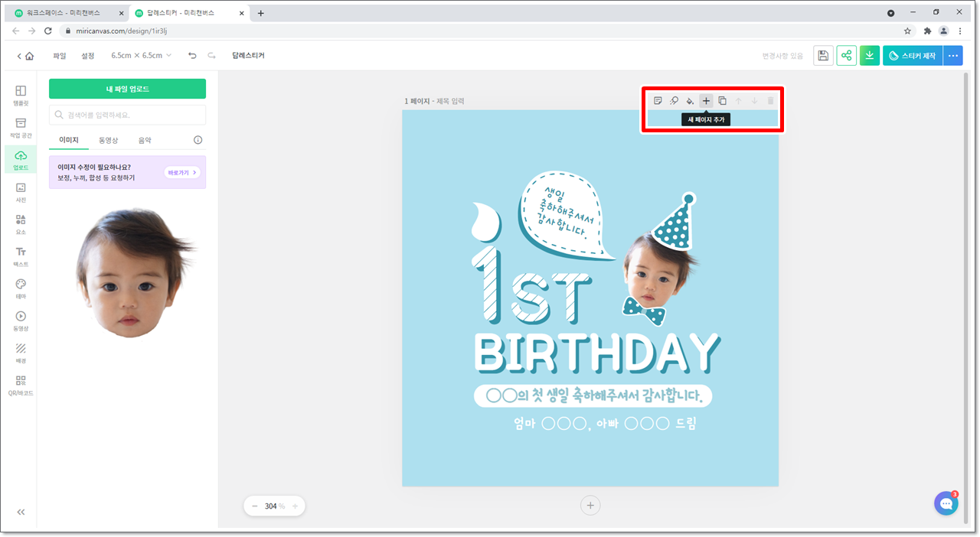Image resolution: width=980 pixels, height=537 pixels.
Task: Open the three-dot more options button
Action: click(953, 56)
